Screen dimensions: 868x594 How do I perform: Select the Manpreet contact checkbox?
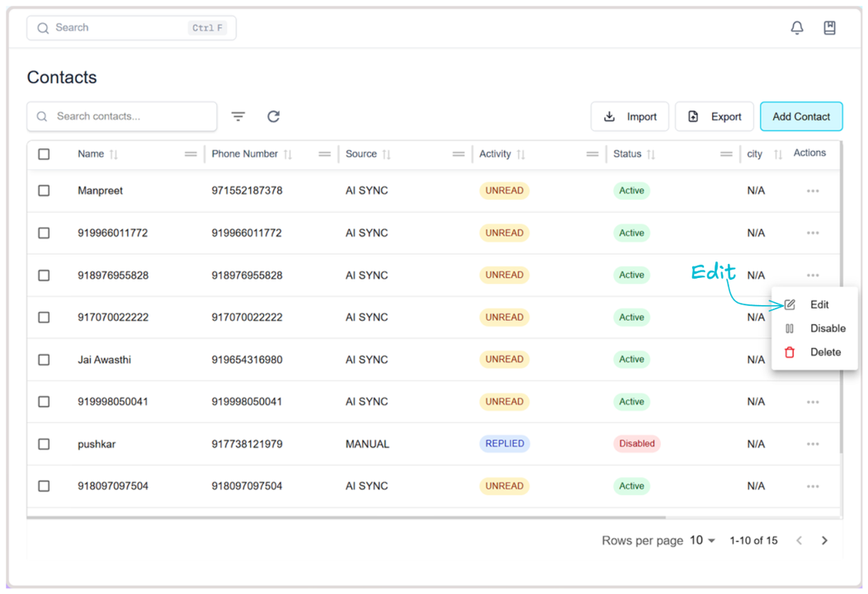pyautogui.click(x=45, y=191)
